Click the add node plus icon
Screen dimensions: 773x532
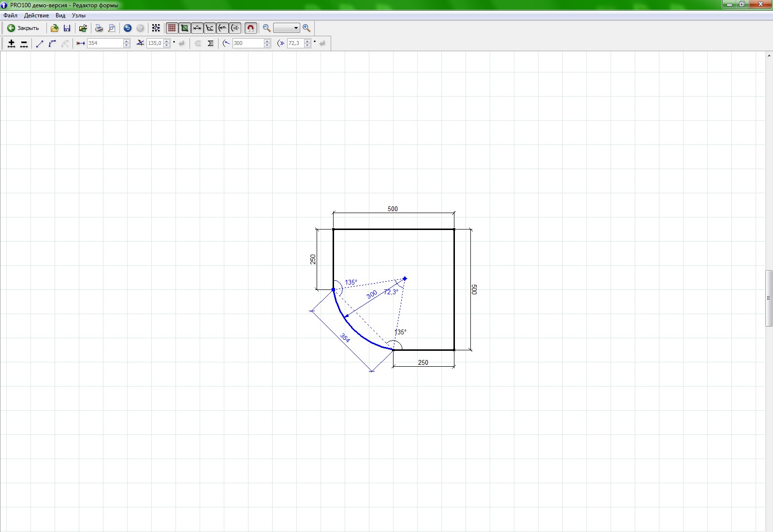(12, 43)
